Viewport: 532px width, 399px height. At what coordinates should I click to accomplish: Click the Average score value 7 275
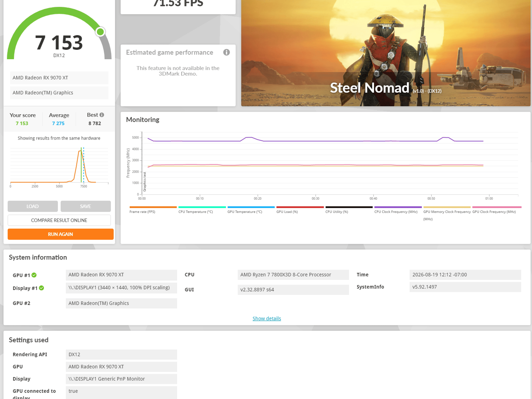click(x=58, y=123)
